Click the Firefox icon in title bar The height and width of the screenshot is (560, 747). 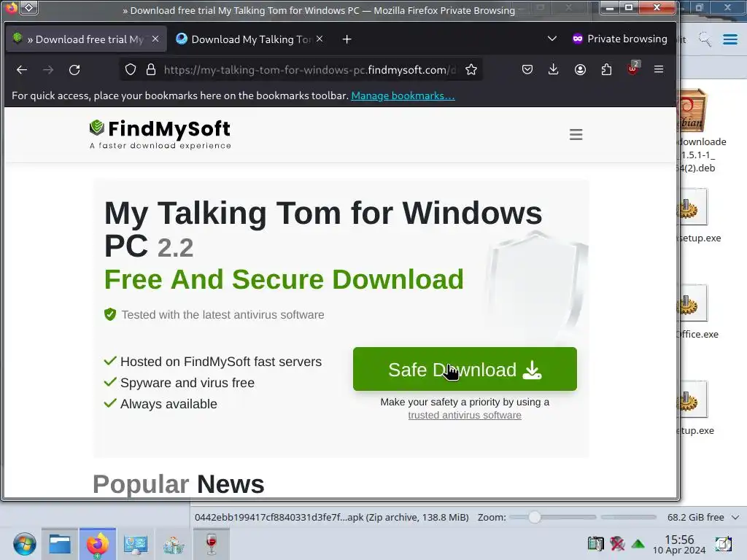click(11, 7)
